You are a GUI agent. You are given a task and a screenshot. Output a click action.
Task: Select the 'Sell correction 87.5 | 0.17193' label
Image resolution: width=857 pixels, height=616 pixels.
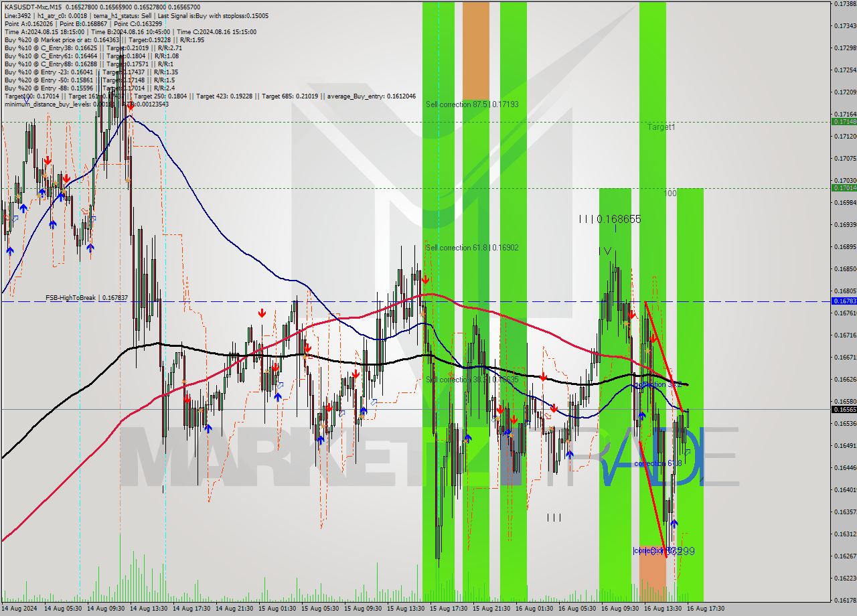(472, 104)
